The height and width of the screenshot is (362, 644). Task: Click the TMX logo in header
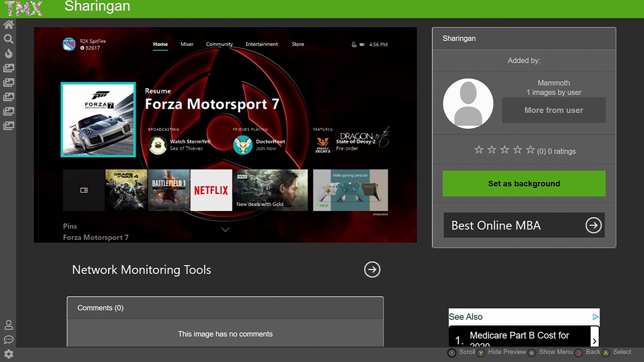tap(23, 8)
